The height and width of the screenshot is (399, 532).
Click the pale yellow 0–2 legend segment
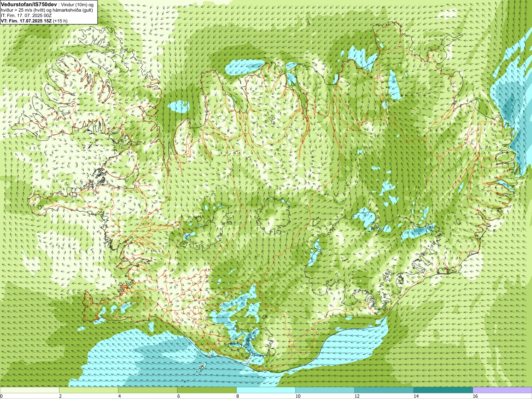(x=30, y=390)
